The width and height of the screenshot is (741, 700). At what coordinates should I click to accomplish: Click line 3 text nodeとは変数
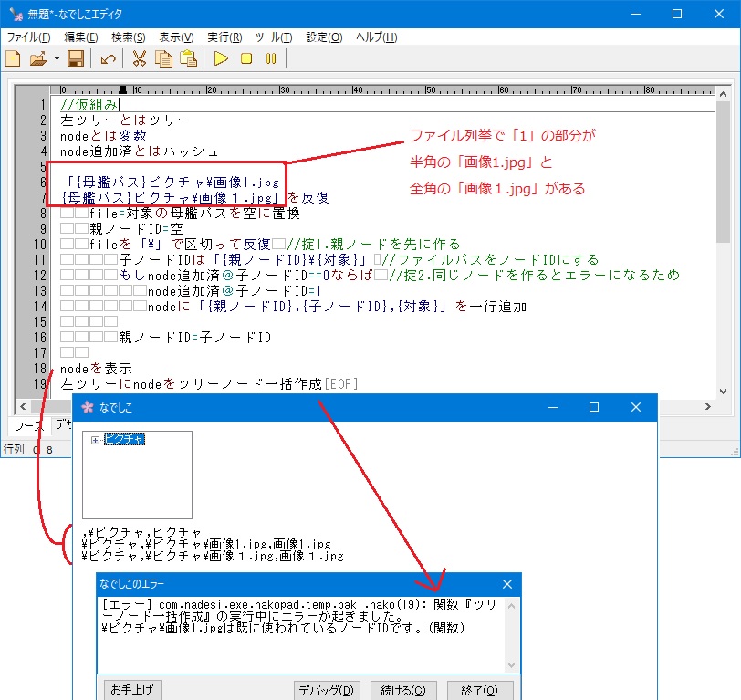[x=103, y=136]
